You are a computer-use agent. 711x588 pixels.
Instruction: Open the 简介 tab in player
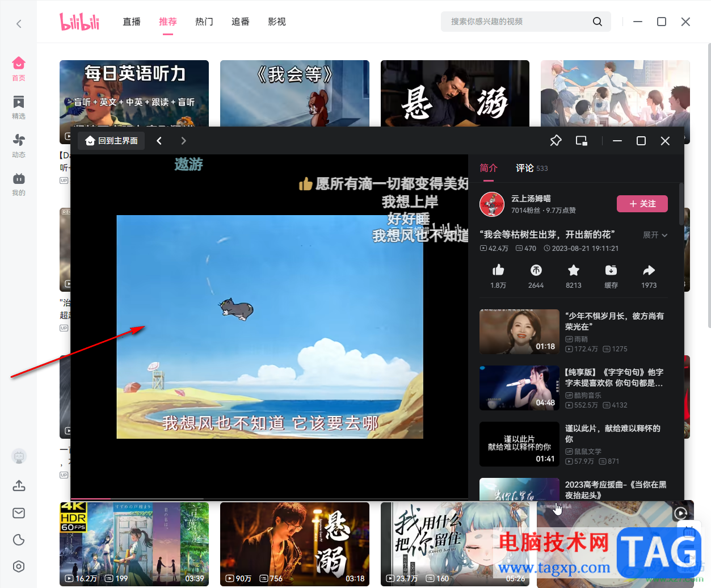[489, 168]
